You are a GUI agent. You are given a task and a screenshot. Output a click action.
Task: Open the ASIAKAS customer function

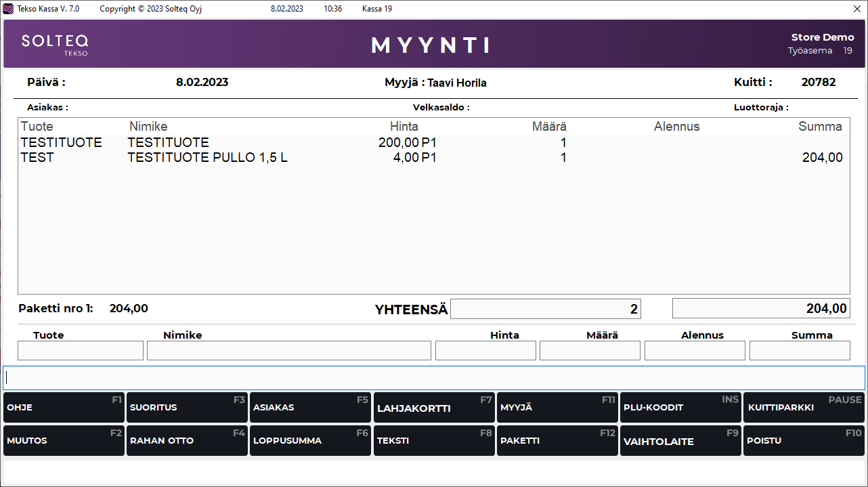point(309,408)
